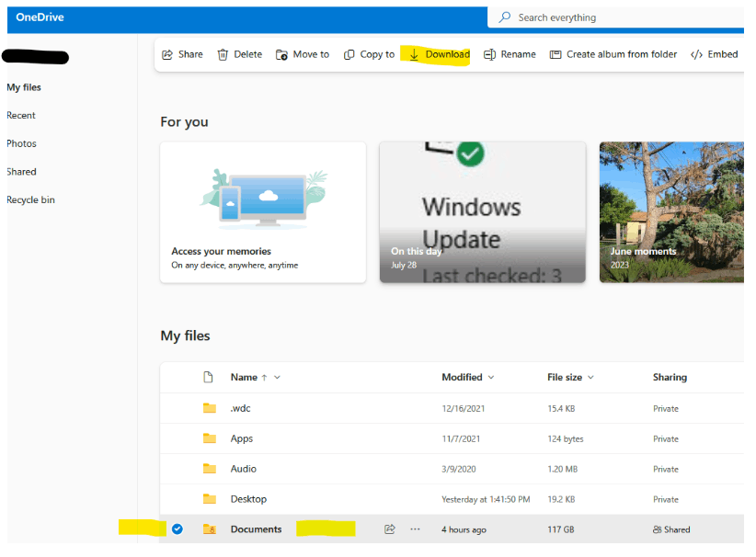
Task: Deselect the Documents row checkmark
Action: [x=178, y=529]
